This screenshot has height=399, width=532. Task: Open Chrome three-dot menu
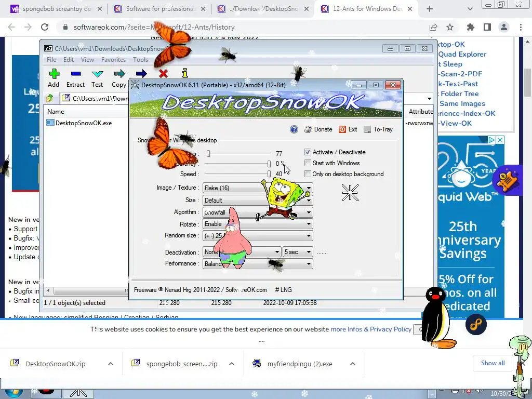click(x=521, y=27)
